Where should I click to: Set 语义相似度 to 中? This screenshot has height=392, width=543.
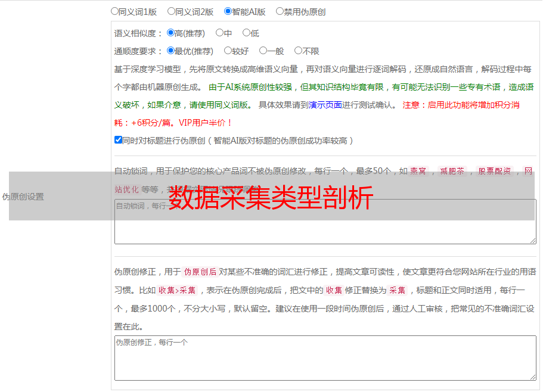click(219, 33)
